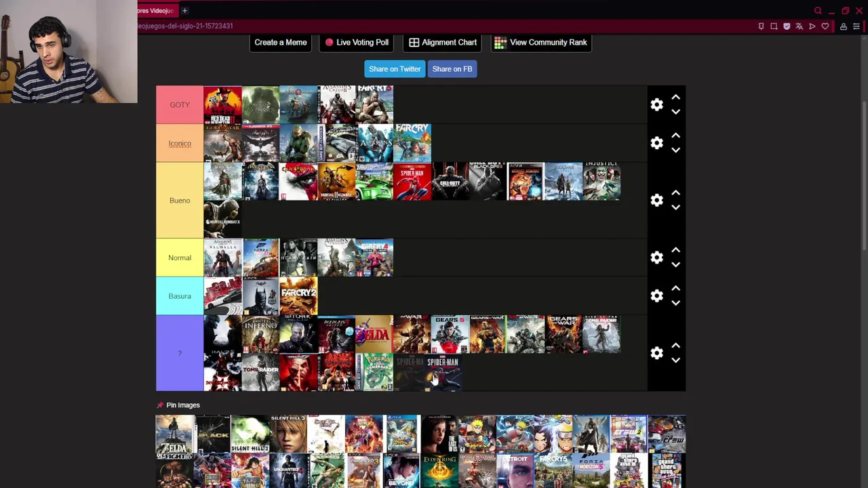Select the cyan Basura tier label

click(180, 296)
